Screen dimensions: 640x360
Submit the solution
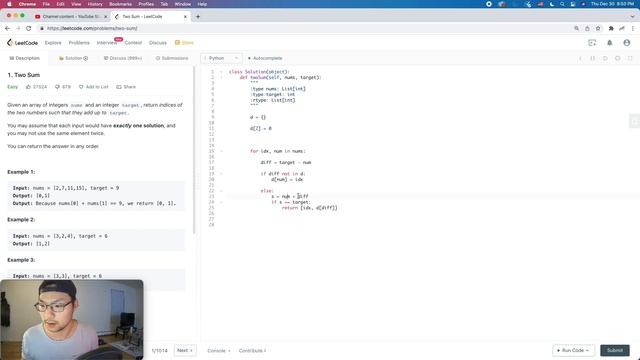pos(615,350)
